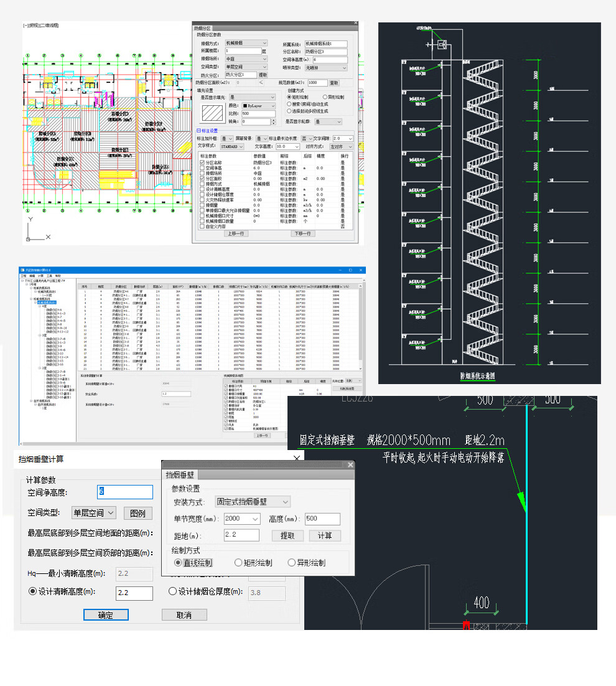
Task: Click the 空间净高度 input field
Action: pos(124,492)
